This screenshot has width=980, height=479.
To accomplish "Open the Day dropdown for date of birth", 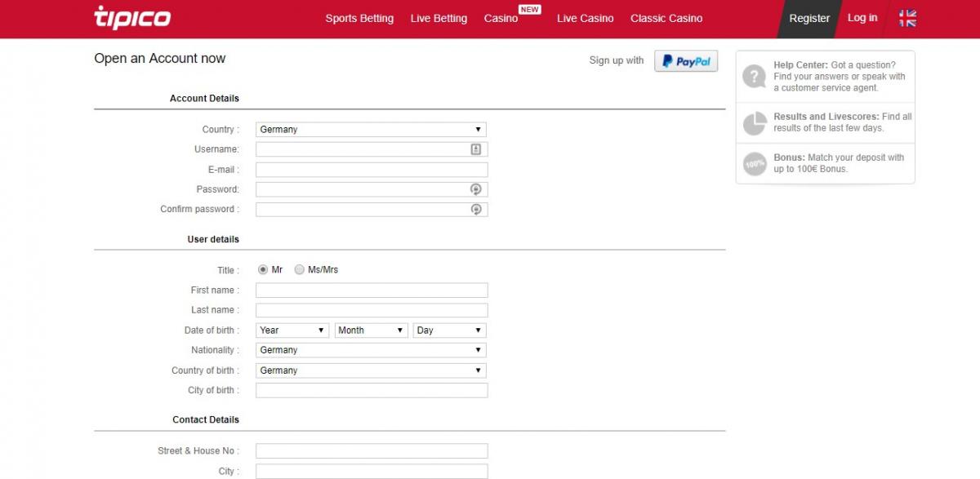I will [x=450, y=330].
